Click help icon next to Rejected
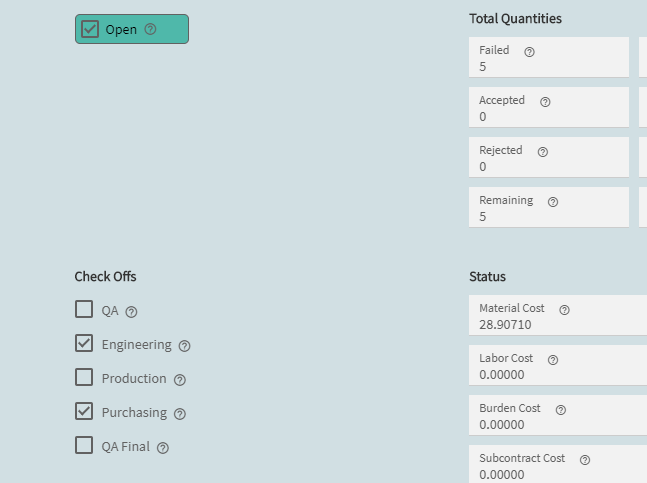This screenshot has height=483, width=647. coord(543,152)
